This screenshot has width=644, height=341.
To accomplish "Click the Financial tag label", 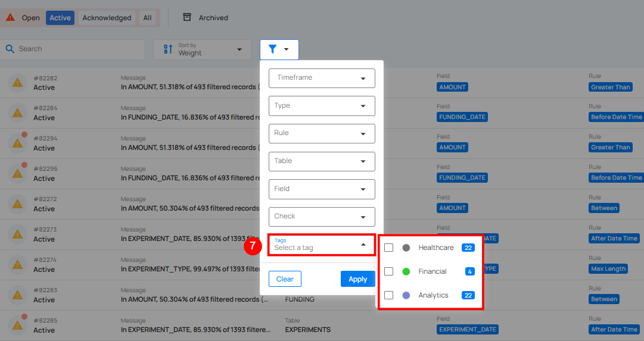I will pyautogui.click(x=432, y=271).
